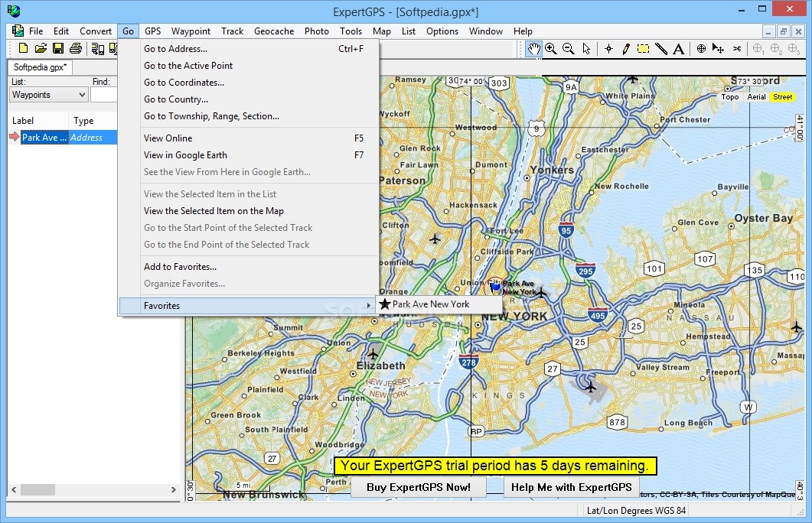Select the arrow Select tool
The height and width of the screenshot is (523, 812).
(586, 49)
